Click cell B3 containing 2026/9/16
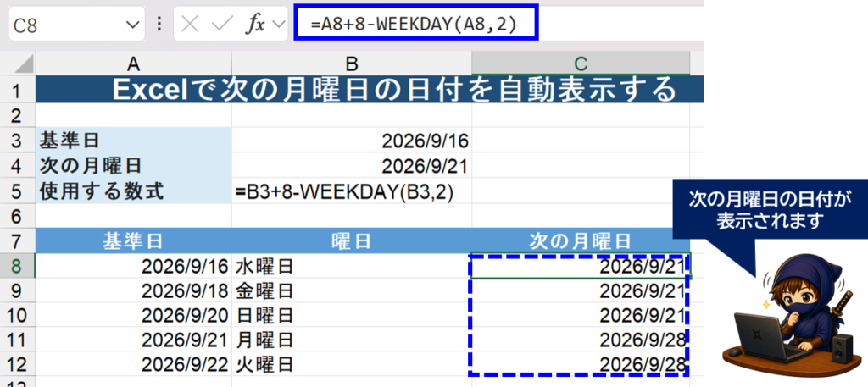The height and width of the screenshot is (387, 868). point(352,141)
